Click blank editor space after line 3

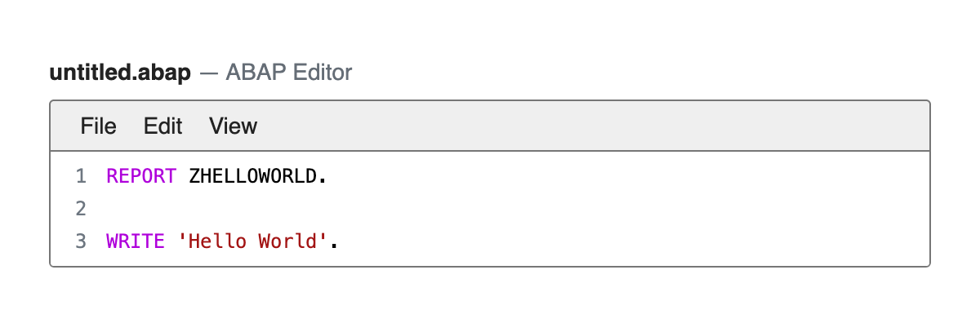[635, 241]
